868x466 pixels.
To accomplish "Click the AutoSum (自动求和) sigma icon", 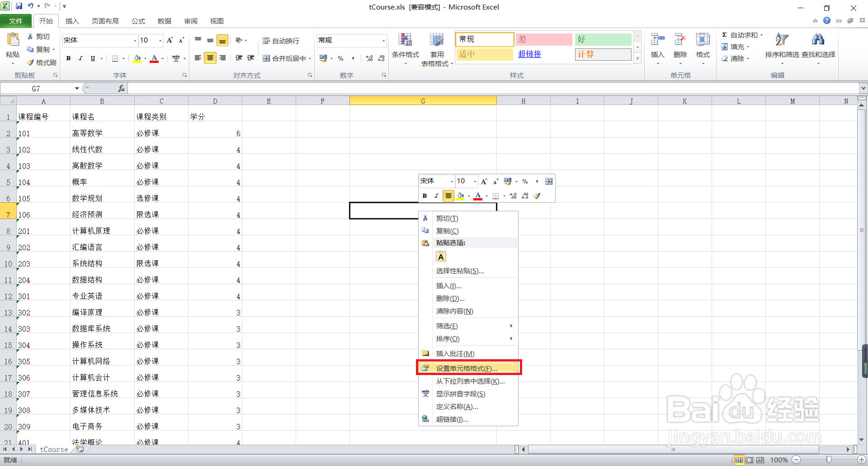I will [x=724, y=35].
